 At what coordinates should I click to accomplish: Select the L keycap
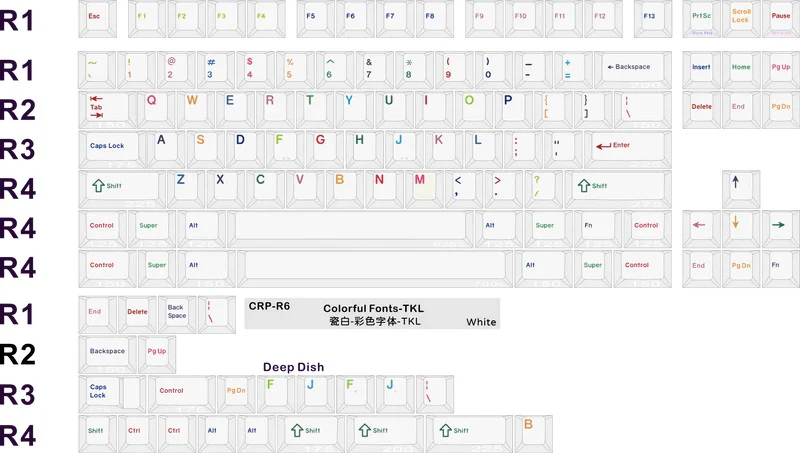point(485,149)
